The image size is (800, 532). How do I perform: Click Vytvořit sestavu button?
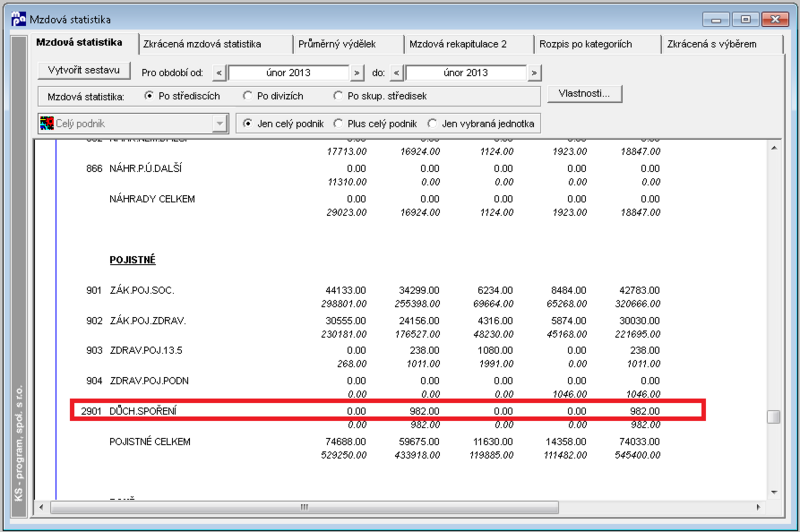(x=84, y=70)
